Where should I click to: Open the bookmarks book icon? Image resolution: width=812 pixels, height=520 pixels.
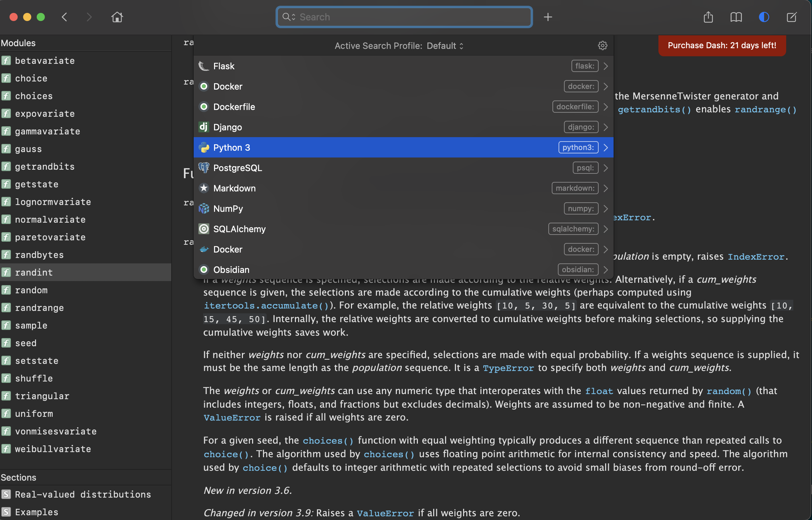(736, 17)
